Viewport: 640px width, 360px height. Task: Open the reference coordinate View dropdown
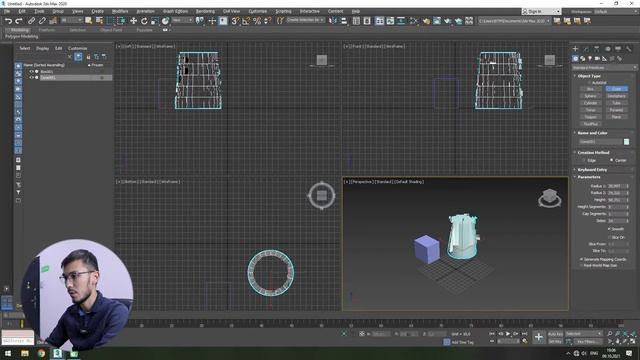tap(182, 20)
